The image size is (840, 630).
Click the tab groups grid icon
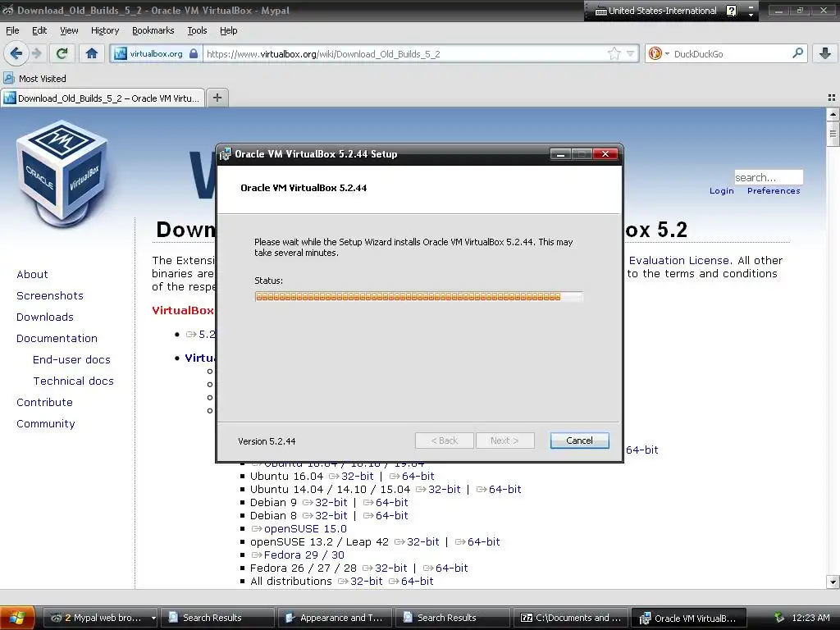pos(832,98)
